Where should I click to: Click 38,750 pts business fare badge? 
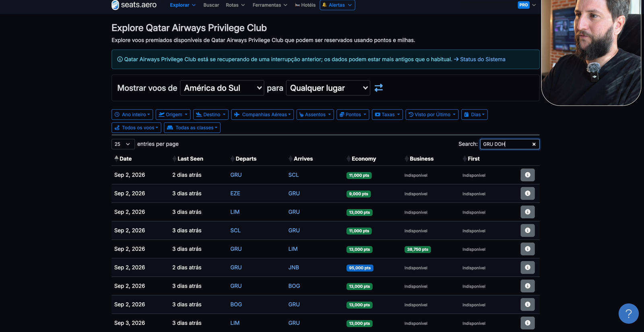coord(417,250)
